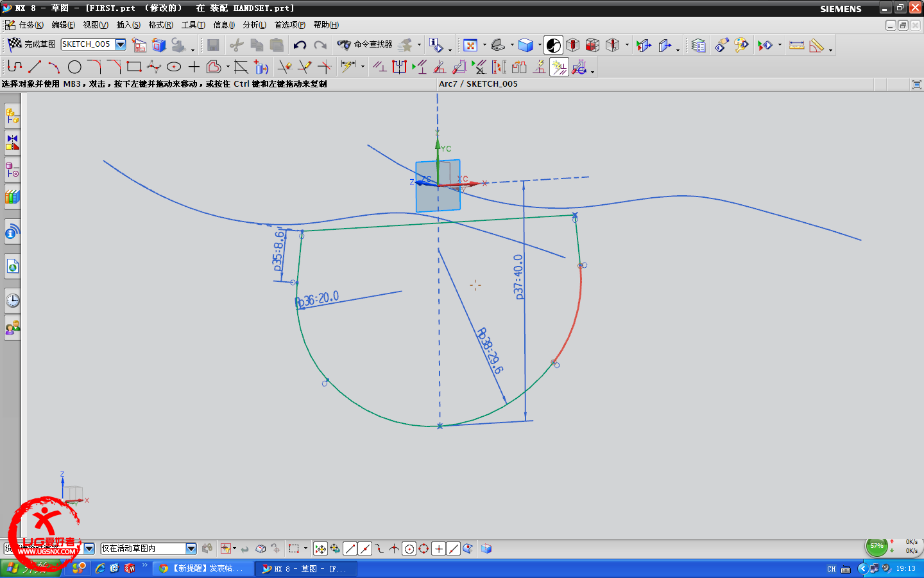Select the Rectangle sketch tool
Screen dimensions: 924x578
tap(133, 66)
